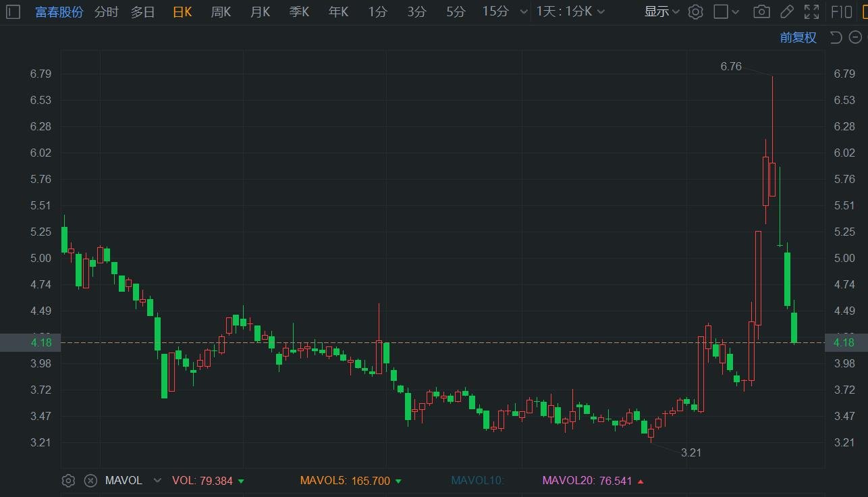Click the 6.76 high price label
The image size is (868, 497).
(x=731, y=66)
